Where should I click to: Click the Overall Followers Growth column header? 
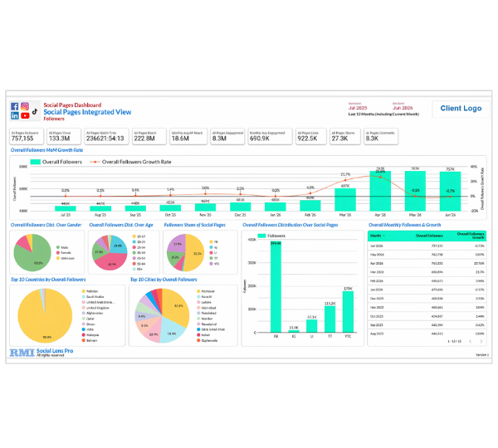471,236
